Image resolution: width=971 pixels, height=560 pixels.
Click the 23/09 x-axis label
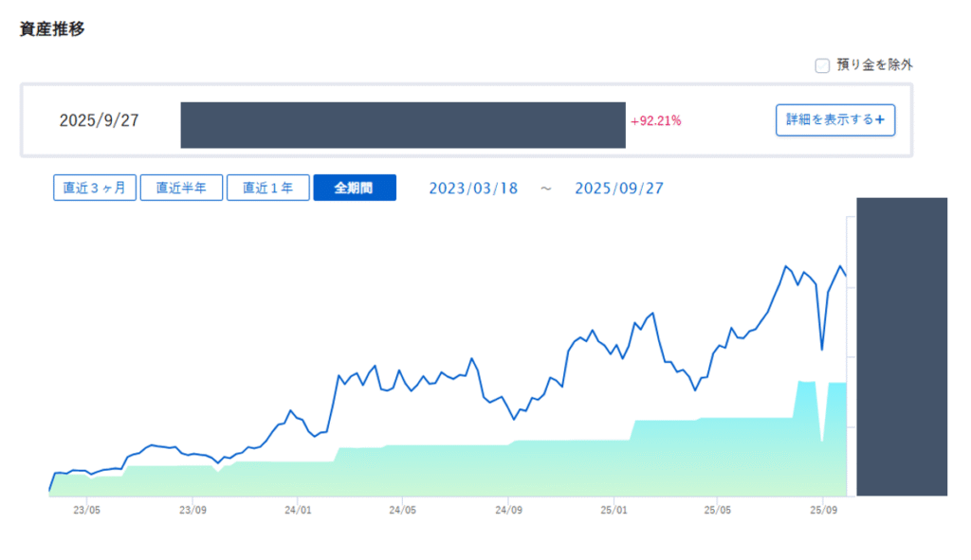coord(192,510)
